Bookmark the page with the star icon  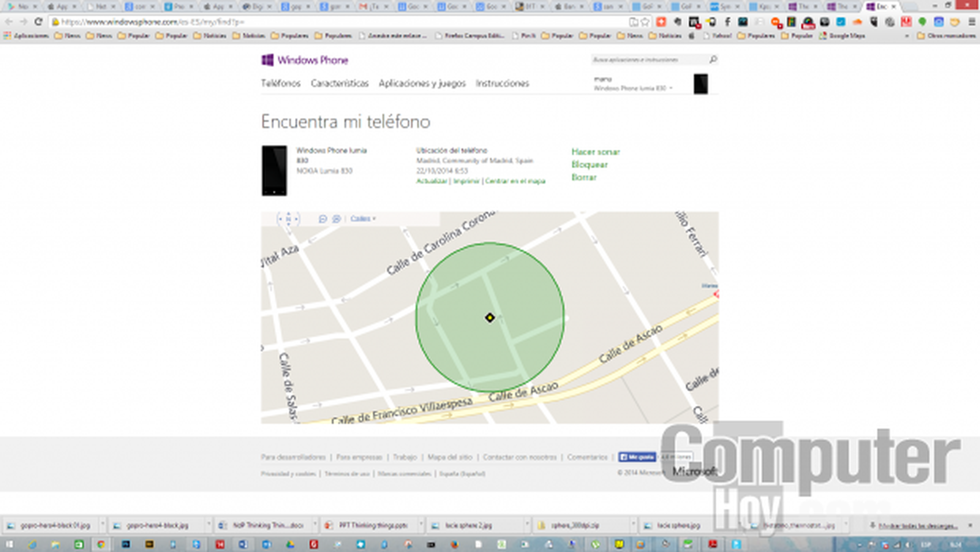click(x=645, y=22)
